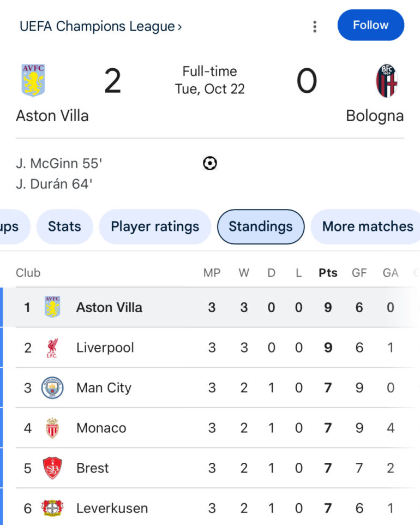Select the Liverpool team name in standings
Screen dimensions: 420x525
click(x=105, y=348)
